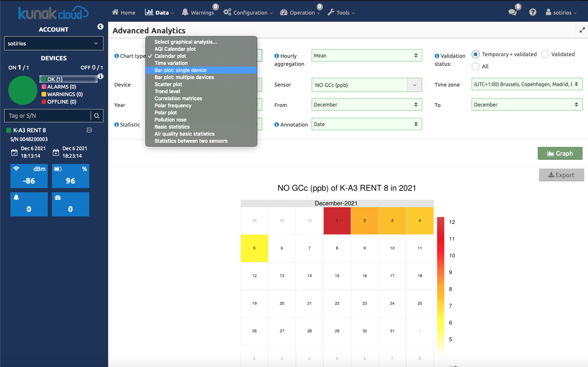
Task: Select the Temporary + validated radio button
Action: click(476, 55)
